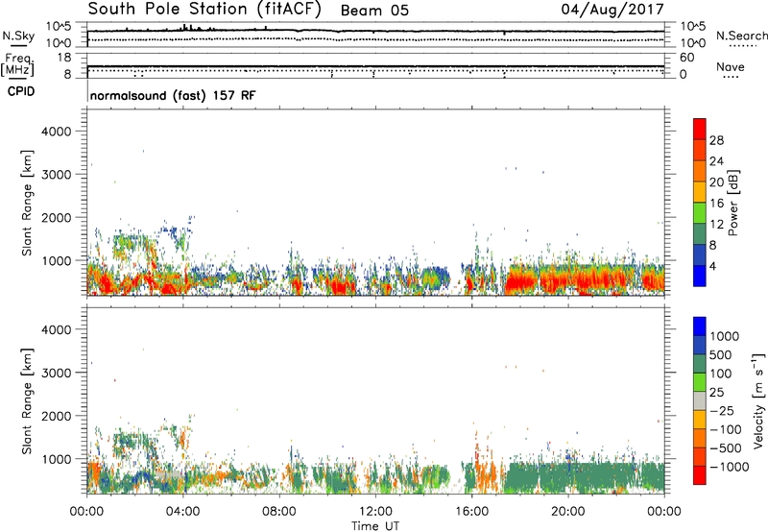Pick the teal 100–500 velocity colorbar segment
Viewport: 768px width, 532px height.
(x=700, y=364)
